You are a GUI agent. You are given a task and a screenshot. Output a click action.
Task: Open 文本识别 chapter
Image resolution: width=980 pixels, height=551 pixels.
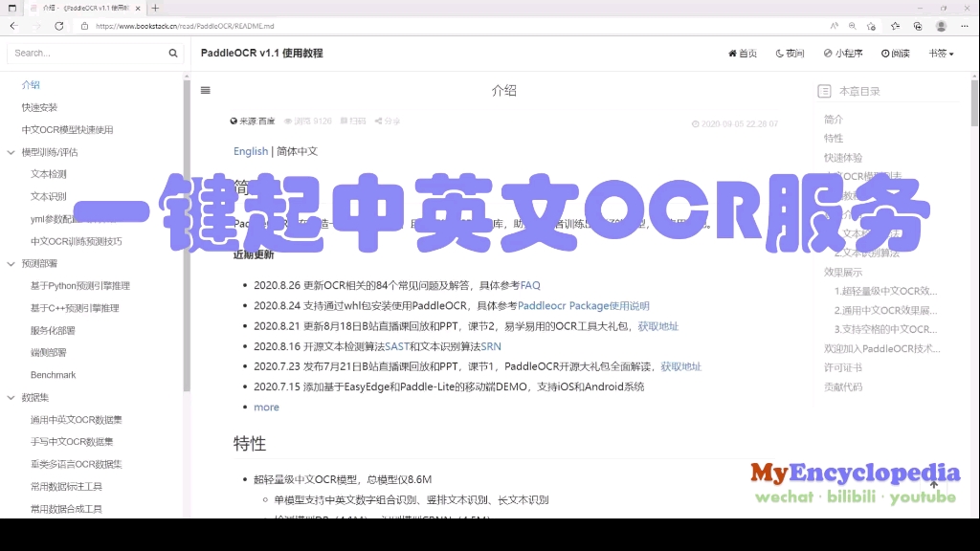tap(48, 196)
